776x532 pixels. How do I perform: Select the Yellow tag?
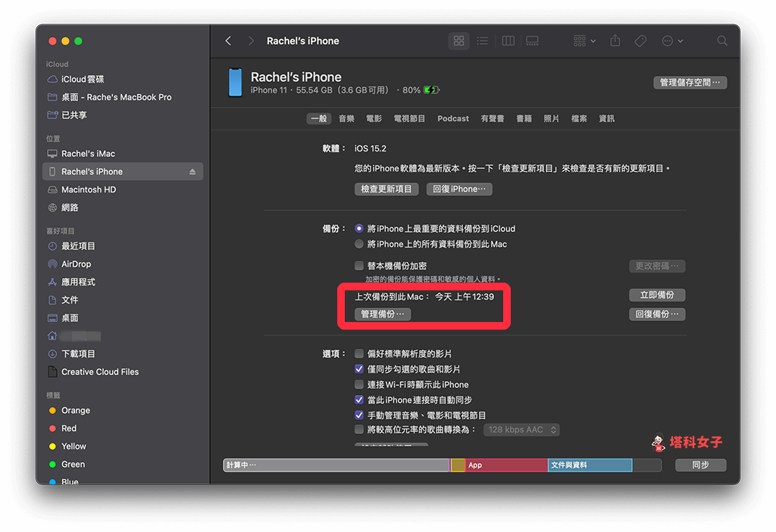tap(123, 446)
